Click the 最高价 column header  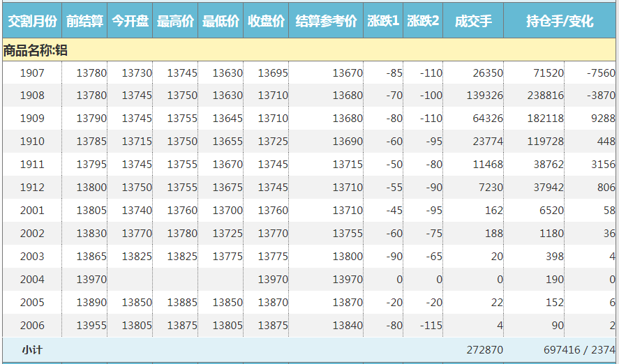tap(175, 22)
